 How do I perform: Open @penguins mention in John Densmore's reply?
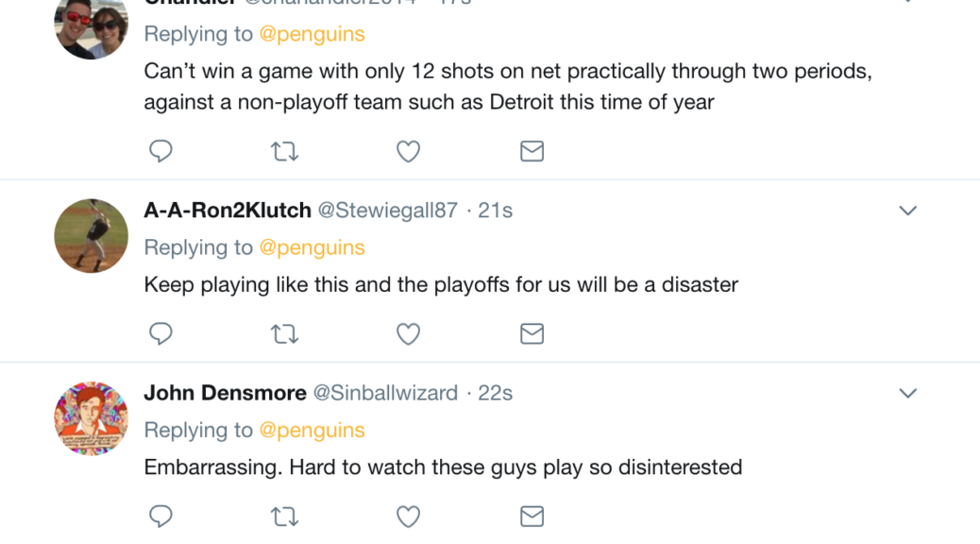pyautogui.click(x=312, y=430)
